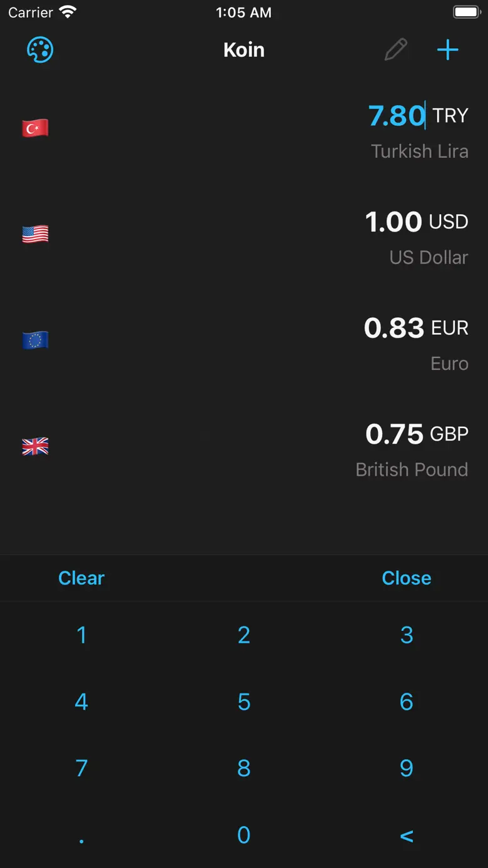Clear the entered amount
Viewport: 488px width, 868px height.
(x=81, y=578)
